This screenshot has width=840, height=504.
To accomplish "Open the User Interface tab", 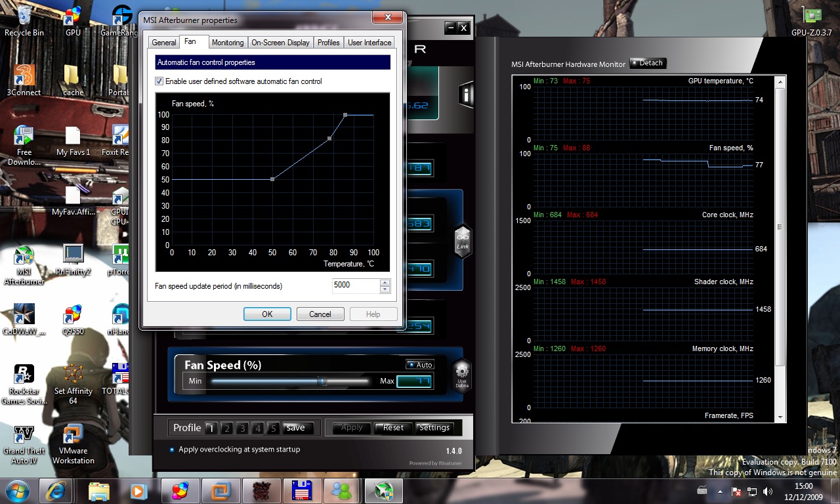I will (x=369, y=43).
